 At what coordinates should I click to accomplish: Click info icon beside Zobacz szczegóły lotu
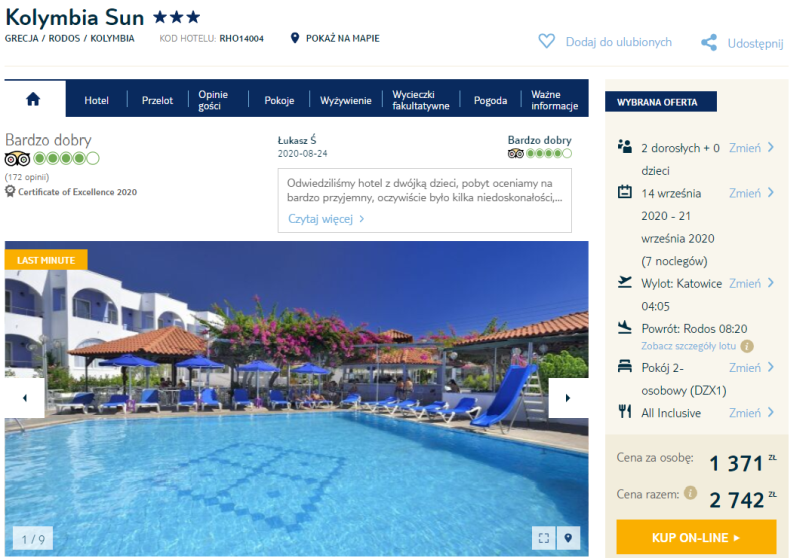pos(747,346)
